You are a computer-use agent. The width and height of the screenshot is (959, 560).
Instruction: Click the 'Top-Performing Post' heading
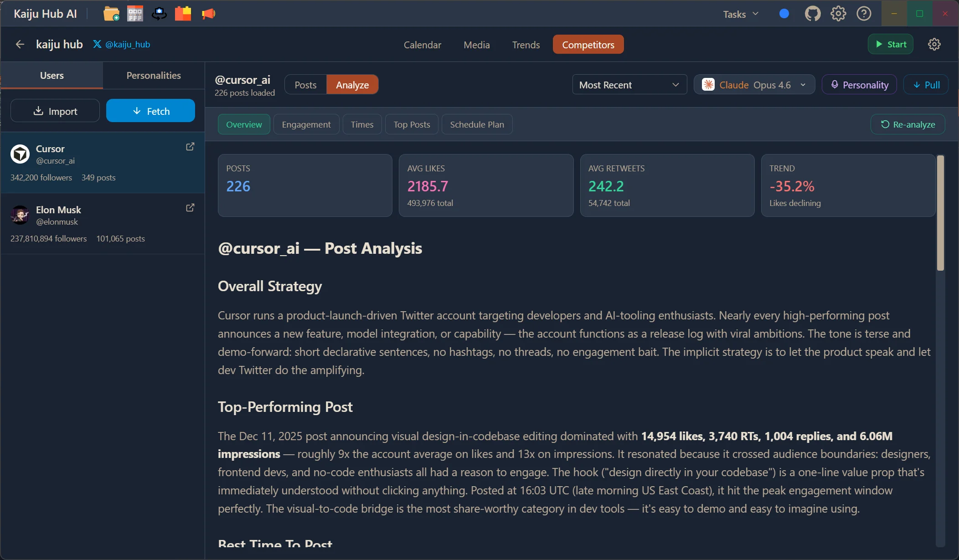(x=285, y=407)
